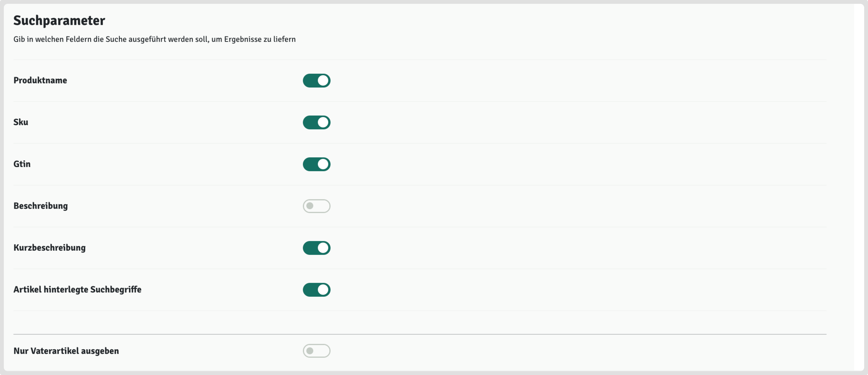Click the description text below Suchparameter
Viewport: 868px width, 375px height.
(154, 39)
